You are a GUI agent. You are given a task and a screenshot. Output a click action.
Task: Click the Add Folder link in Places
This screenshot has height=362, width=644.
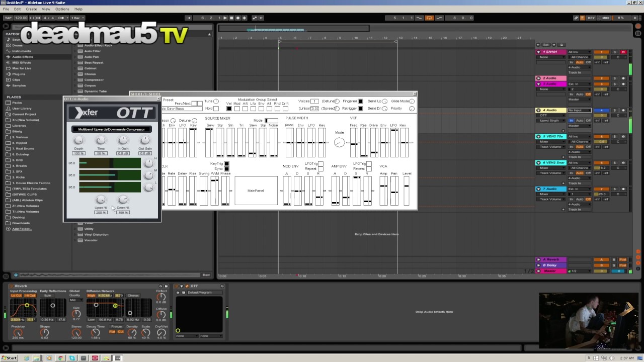[x=22, y=229]
